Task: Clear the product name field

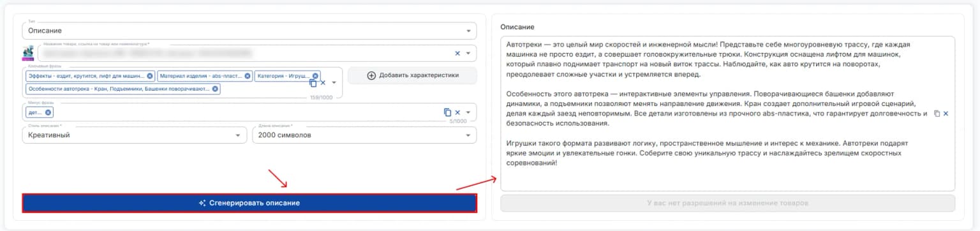Action: point(457,54)
